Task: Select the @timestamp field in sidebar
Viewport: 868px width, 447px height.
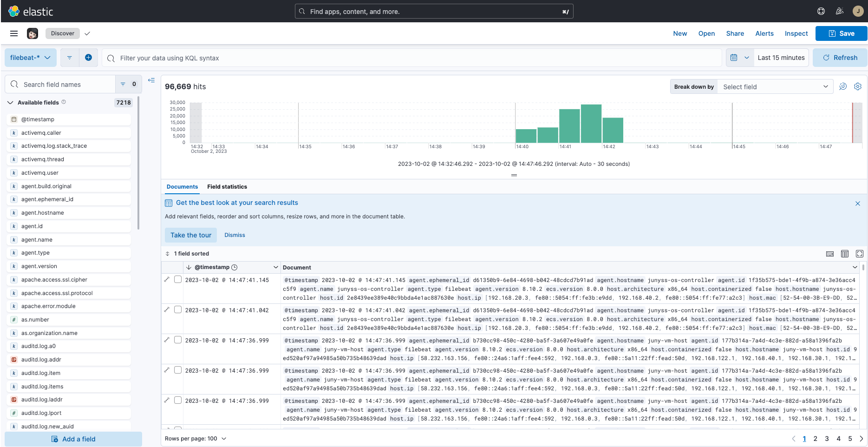Action: tap(69, 119)
